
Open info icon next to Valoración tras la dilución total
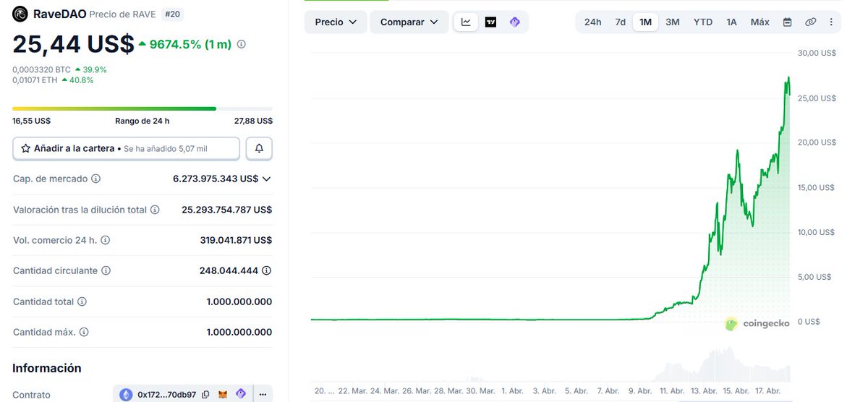pos(154,210)
